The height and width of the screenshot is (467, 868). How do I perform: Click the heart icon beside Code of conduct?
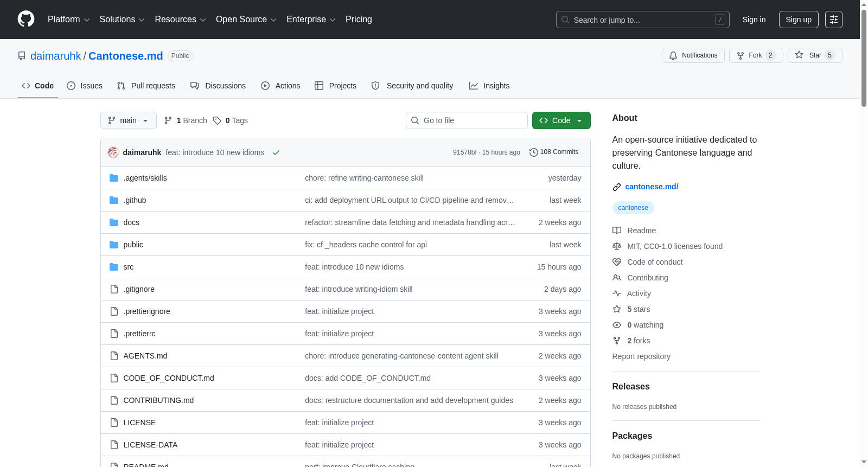click(x=617, y=262)
